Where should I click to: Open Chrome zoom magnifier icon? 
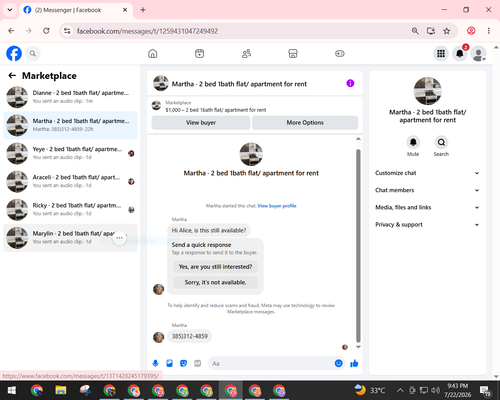(415, 31)
